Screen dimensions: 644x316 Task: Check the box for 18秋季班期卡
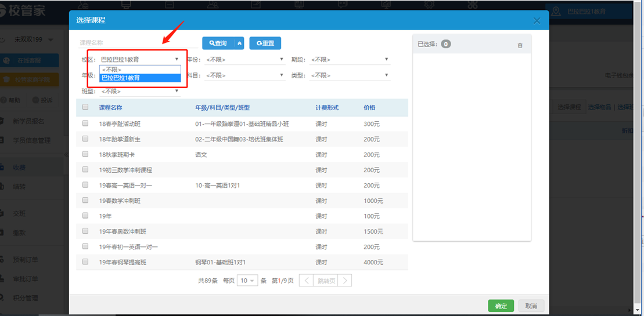point(85,154)
